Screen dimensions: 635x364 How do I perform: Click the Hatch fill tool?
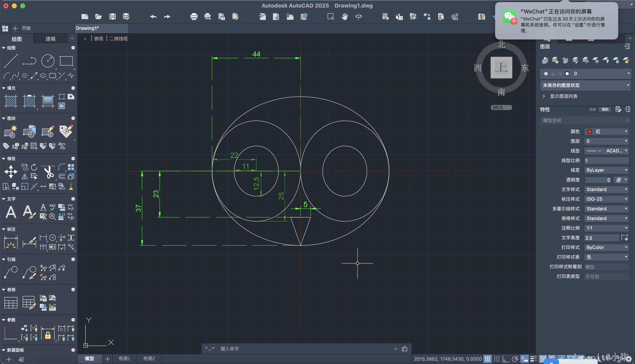[x=11, y=101]
